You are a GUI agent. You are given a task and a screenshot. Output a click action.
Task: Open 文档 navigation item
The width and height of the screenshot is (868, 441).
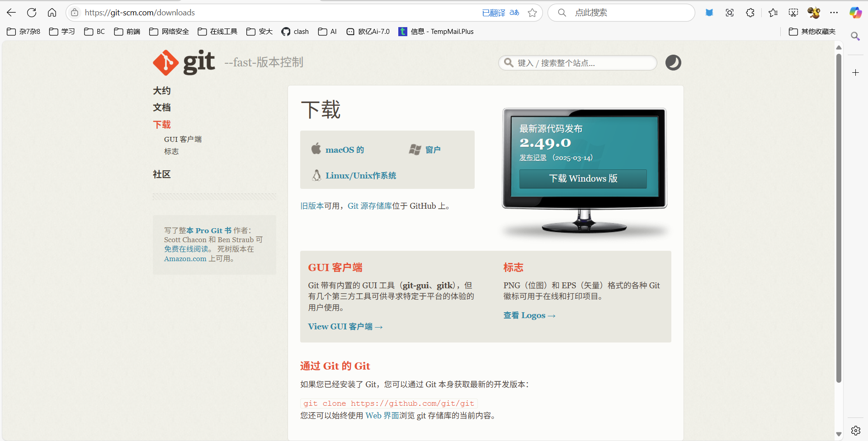(x=162, y=108)
